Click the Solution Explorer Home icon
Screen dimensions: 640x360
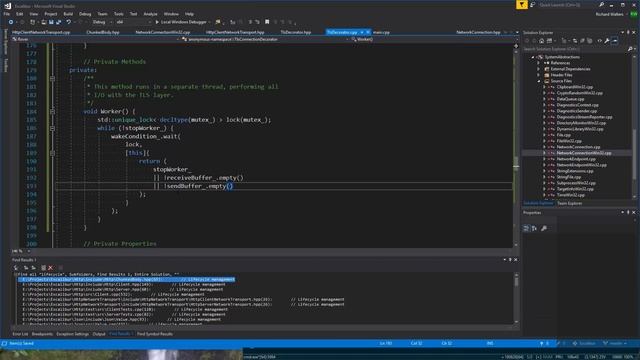pyautogui.click(x=541, y=41)
